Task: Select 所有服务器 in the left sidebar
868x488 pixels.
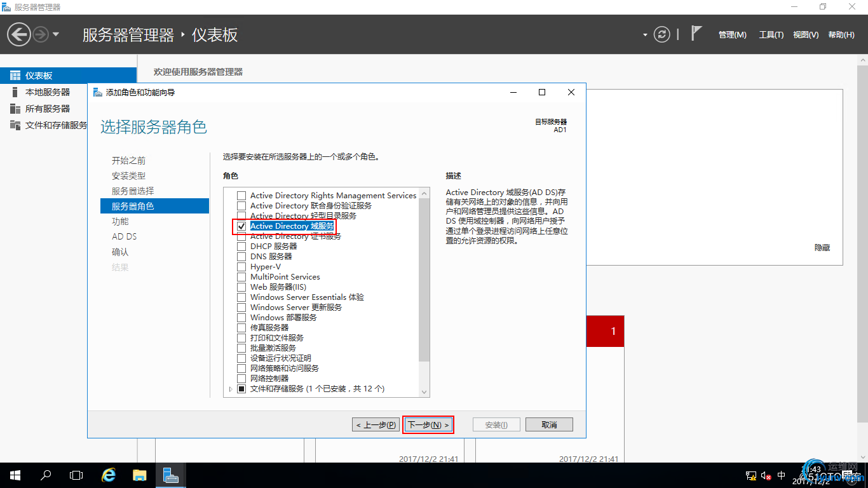Action: pyautogui.click(x=48, y=109)
